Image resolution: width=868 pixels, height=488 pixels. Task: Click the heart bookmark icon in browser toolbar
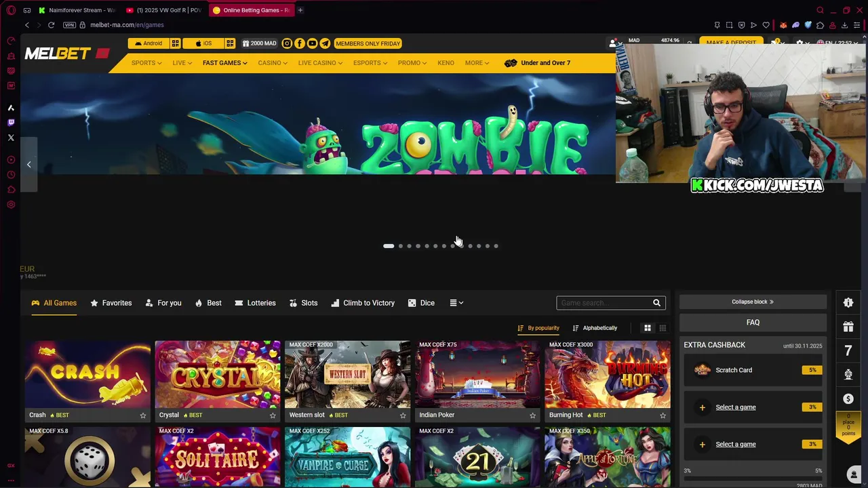click(x=766, y=25)
